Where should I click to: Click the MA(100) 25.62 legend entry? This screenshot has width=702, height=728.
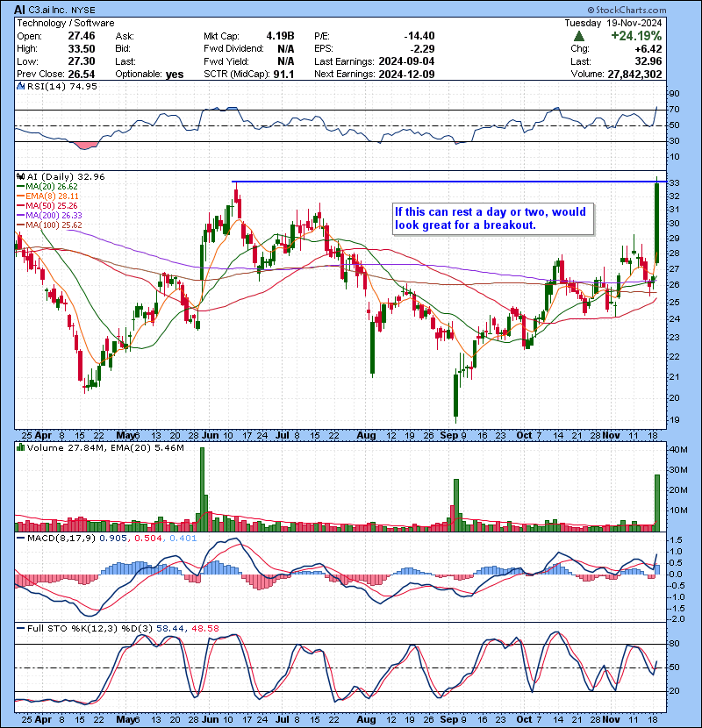point(49,225)
